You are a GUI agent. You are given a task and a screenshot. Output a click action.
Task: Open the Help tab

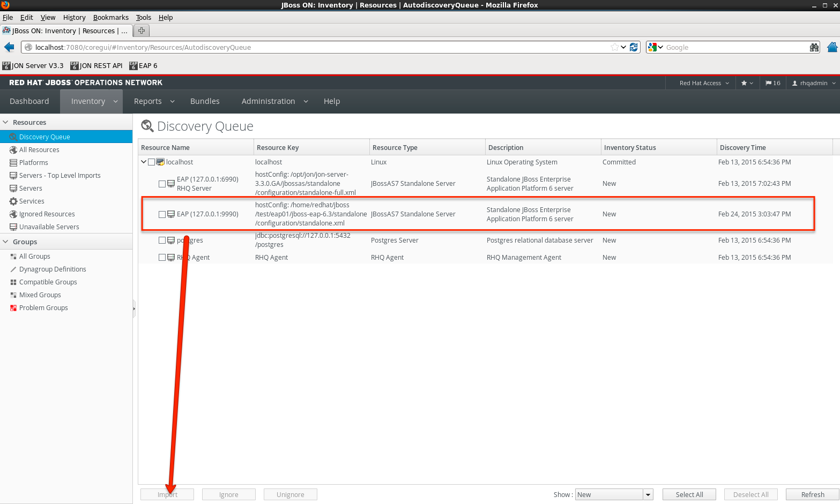tap(332, 101)
